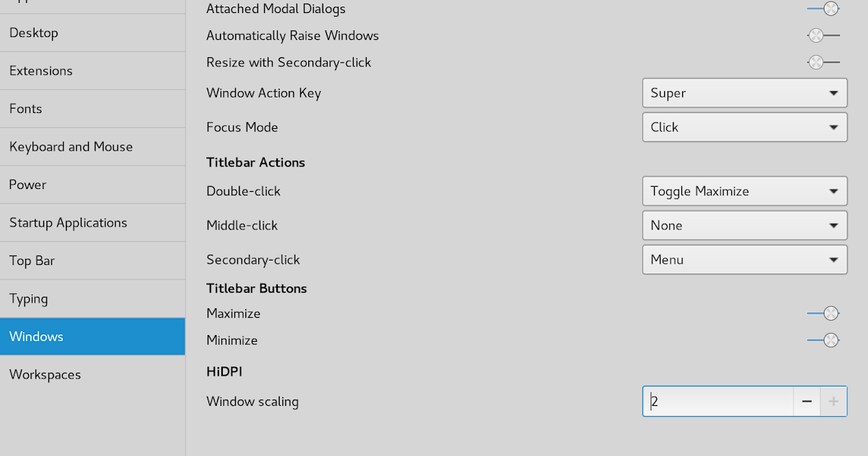Click the Window scaling value field

(718, 401)
